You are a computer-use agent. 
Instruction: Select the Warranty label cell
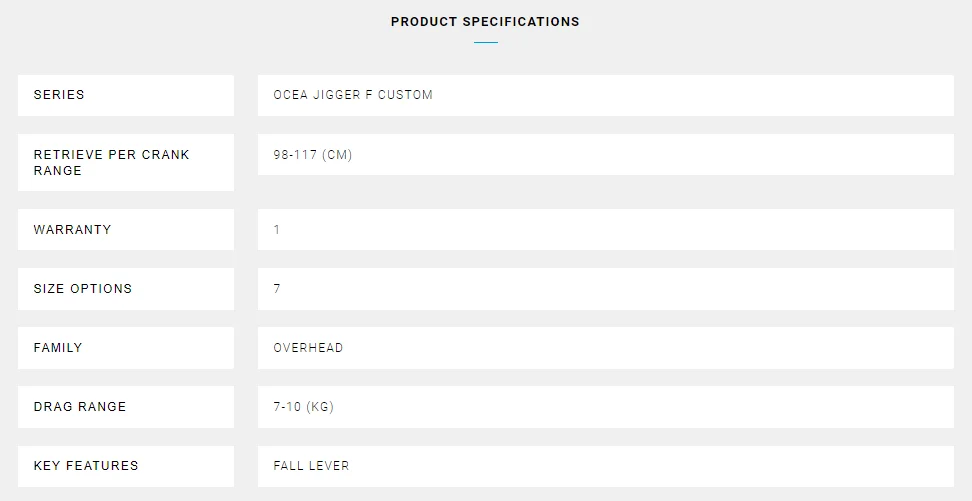click(x=126, y=229)
